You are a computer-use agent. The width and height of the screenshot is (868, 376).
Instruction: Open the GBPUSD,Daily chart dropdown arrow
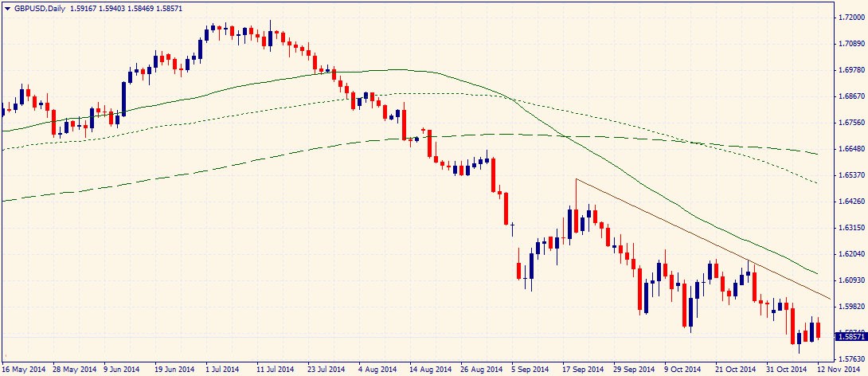7,6
